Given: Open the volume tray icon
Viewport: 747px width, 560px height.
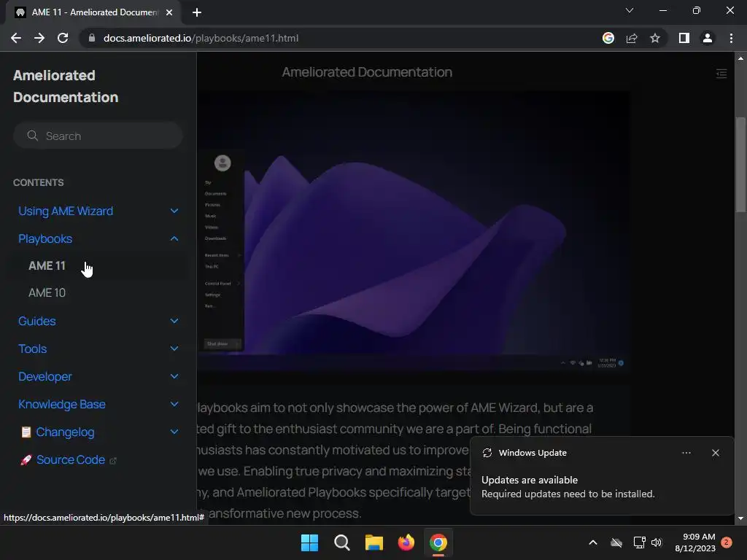Looking at the screenshot, I should pyautogui.click(x=657, y=542).
